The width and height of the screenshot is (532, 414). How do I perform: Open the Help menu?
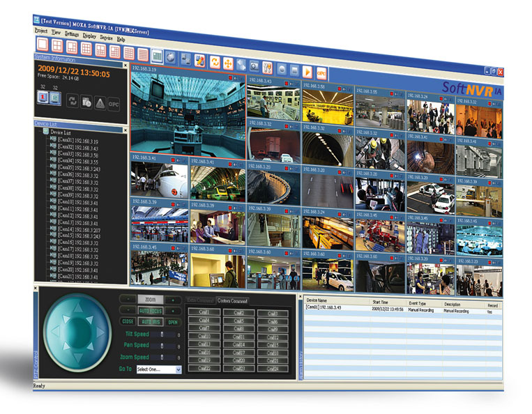121,39
